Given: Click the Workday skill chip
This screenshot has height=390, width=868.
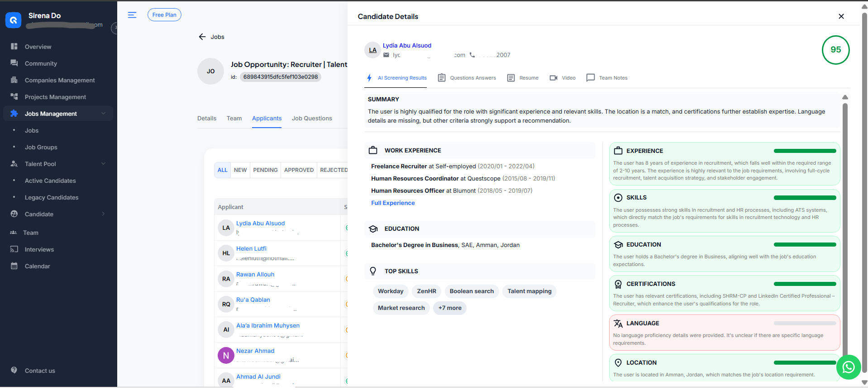Looking at the screenshot, I should 391,291.
